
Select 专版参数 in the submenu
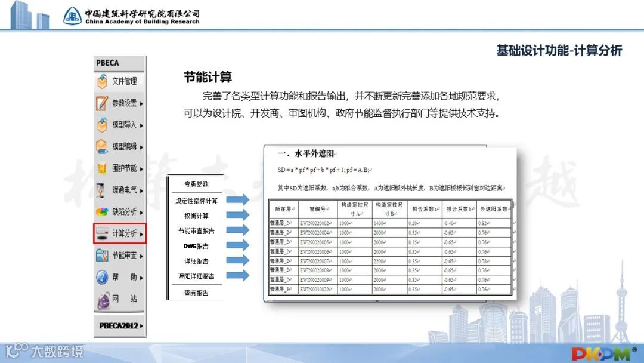point(196,184)
